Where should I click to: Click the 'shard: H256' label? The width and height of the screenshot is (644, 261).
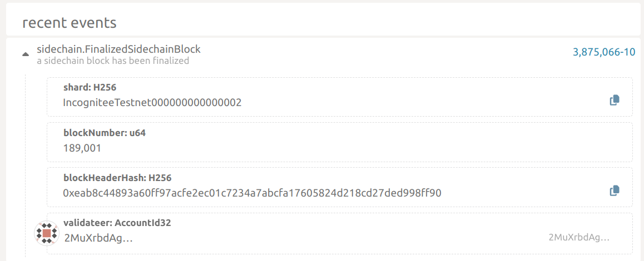pyautogui.click(x=90, y=88)
